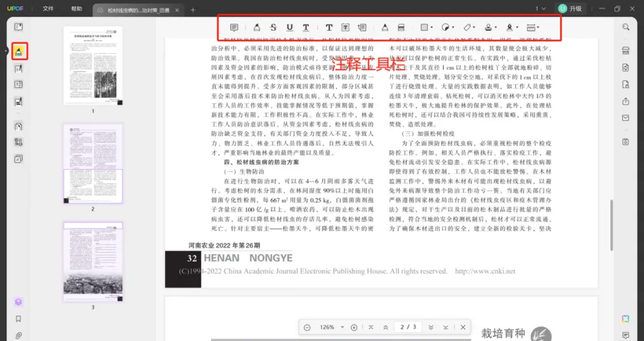Select the 松材线虫病 document tab
644x341 pixels.
(138, 10)
